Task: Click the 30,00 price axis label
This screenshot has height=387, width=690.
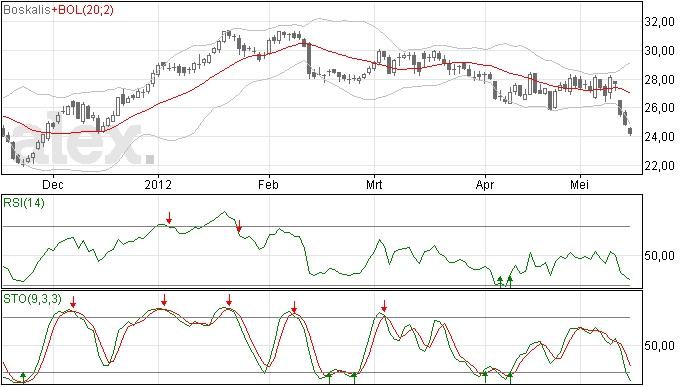Action: (660, 51)
